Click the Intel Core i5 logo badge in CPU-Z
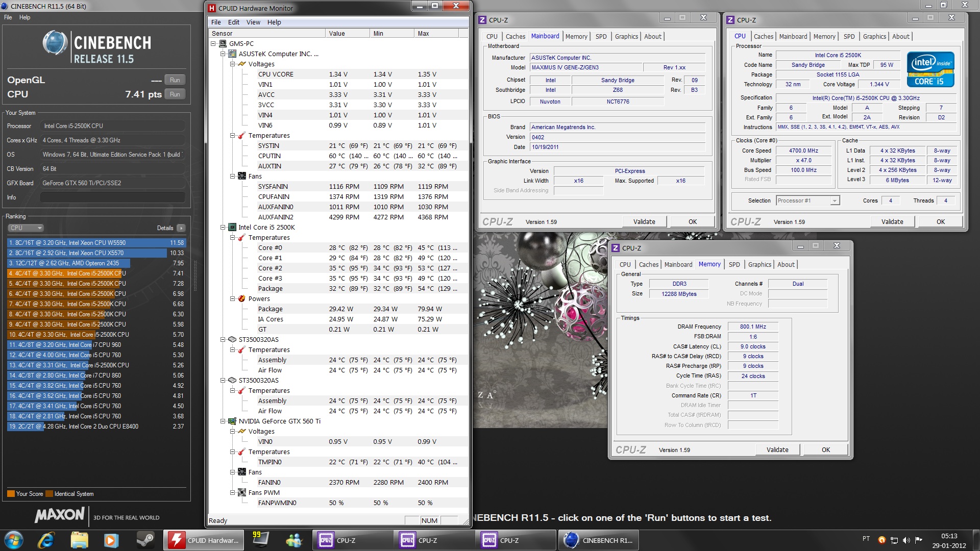 [930, 69]
